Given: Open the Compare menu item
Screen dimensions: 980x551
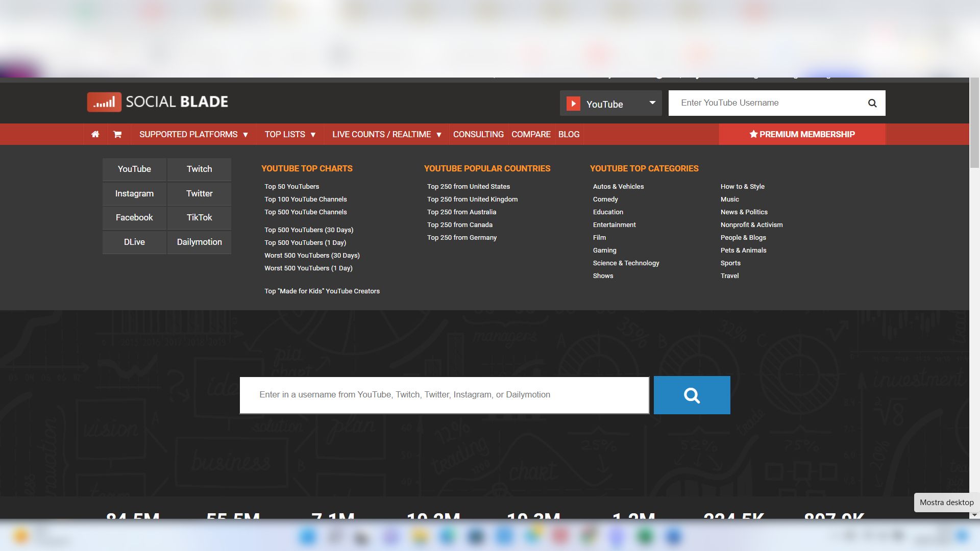Looking at the screenshot, I should [531, 134].
